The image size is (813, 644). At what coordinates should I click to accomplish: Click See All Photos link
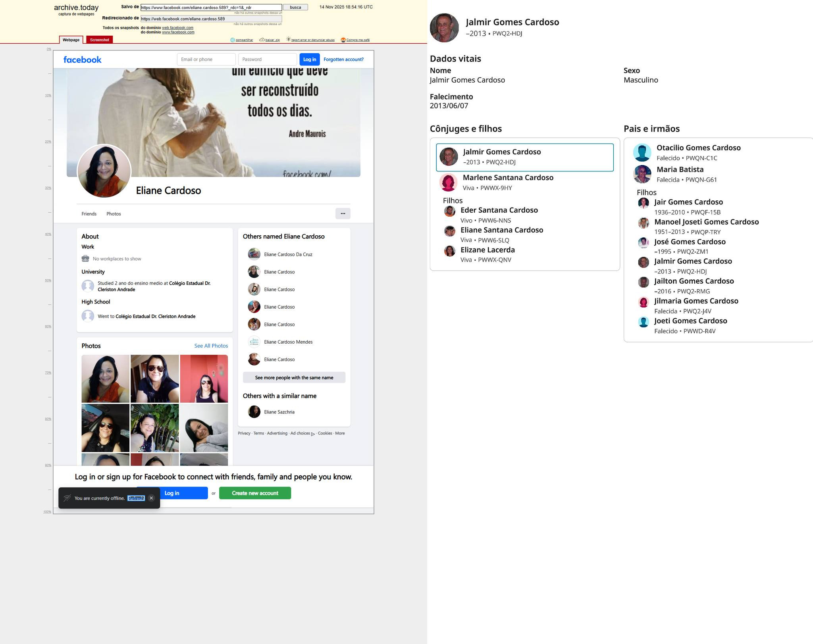211,346
